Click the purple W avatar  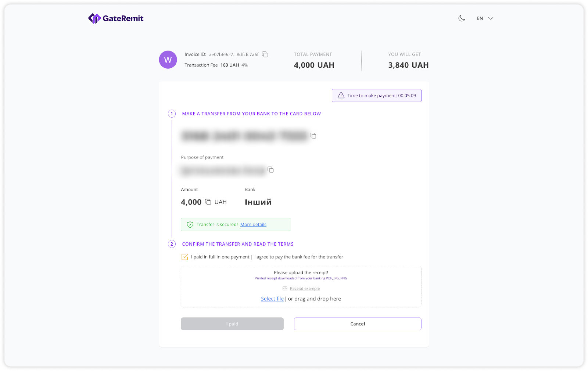tap(168, 60)
